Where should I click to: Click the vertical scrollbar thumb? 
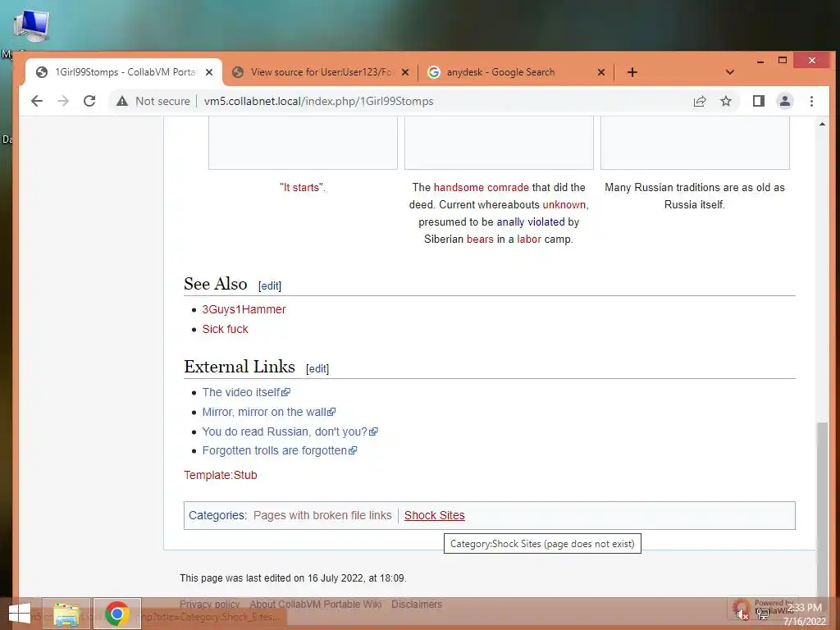(x=822, y=509)
